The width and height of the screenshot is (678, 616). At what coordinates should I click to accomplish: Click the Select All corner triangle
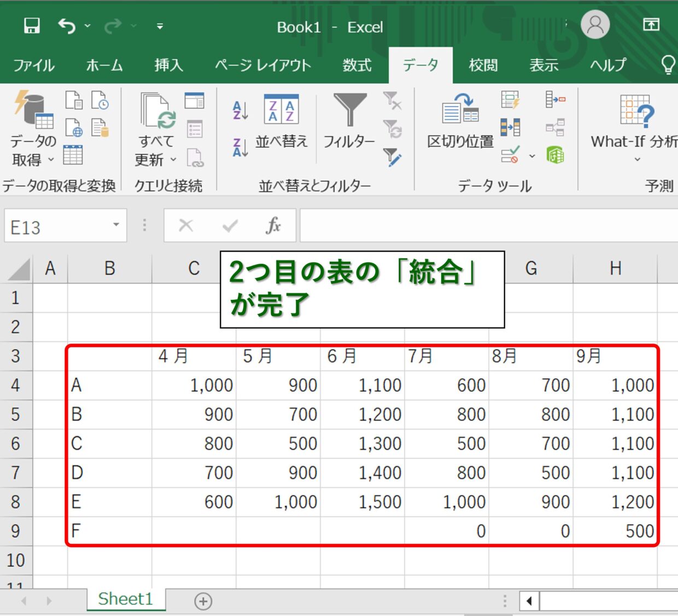tap(19, 270)
